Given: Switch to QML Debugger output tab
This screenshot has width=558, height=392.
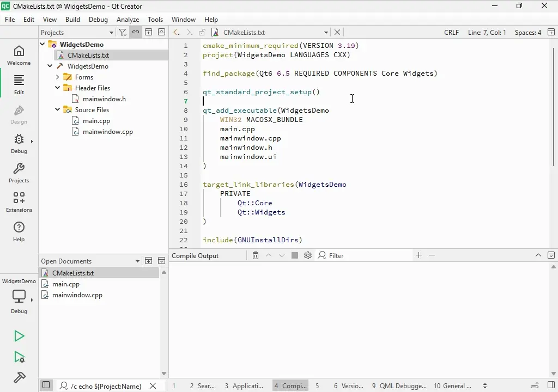Looking at the screenshot, I should tap(399, 385).
